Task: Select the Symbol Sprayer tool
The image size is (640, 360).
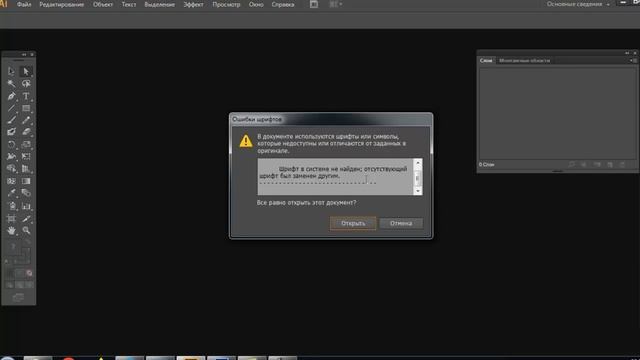Action: 11,206
